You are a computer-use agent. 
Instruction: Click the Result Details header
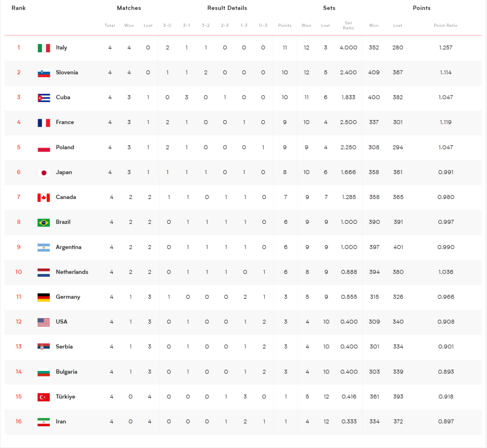[227, 8]
